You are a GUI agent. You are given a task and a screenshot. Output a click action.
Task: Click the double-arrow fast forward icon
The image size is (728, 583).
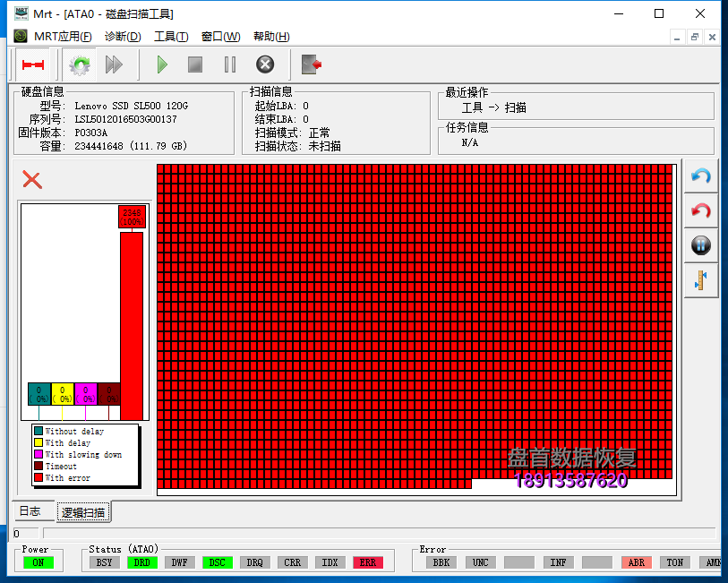pos(114,64)
